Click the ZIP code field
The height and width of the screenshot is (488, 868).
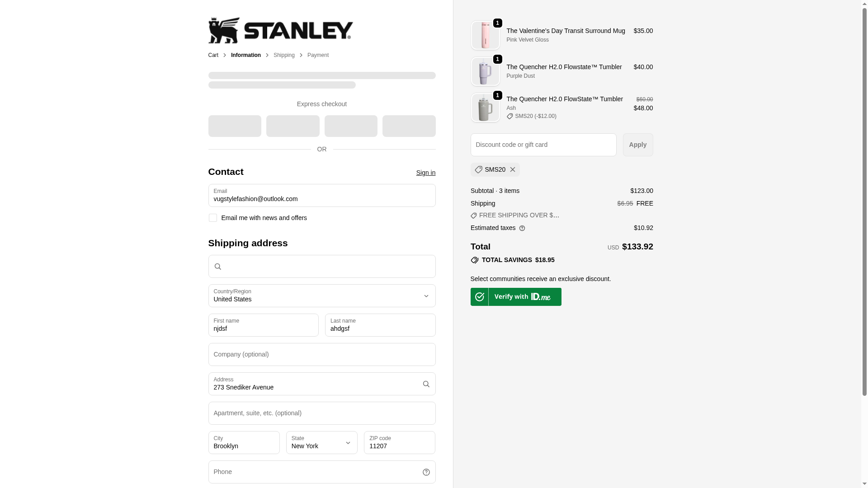tap(399, 443)
